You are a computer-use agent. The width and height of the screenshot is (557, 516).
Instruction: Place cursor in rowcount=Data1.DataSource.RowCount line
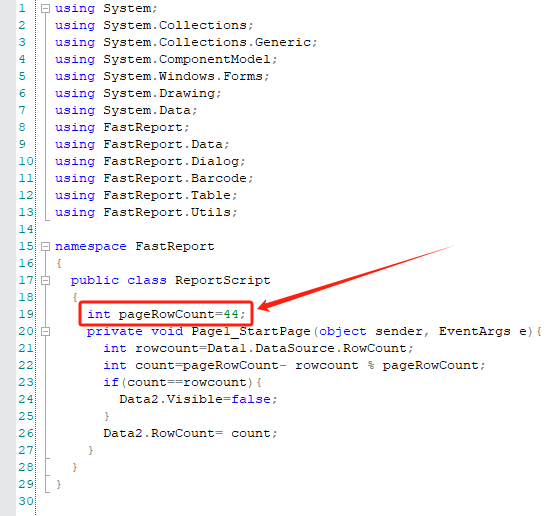[258, 348]
